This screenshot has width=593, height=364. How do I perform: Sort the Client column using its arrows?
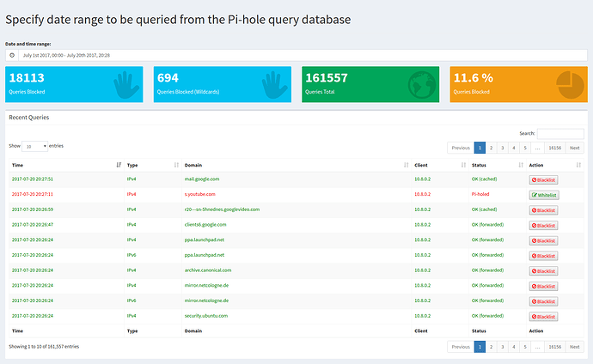pos(463,164)
